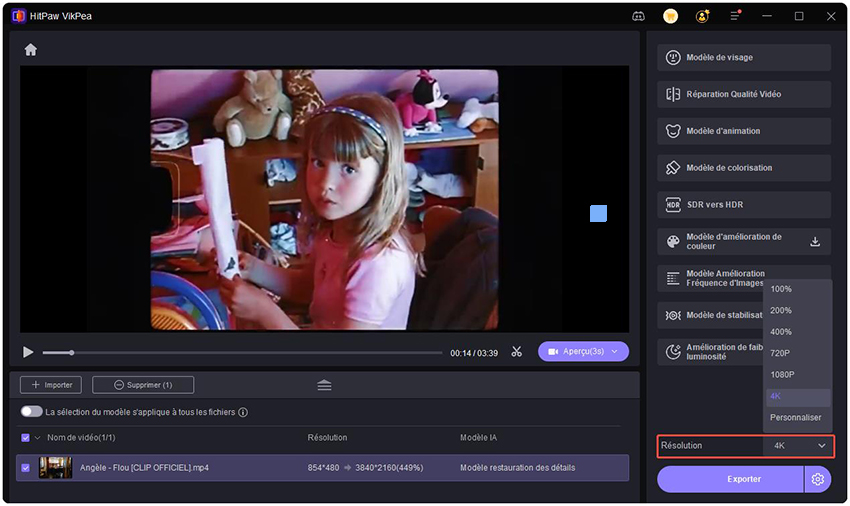850x506 pixels.
Task: Click the video playback progress slider
Action: [242, 353]
